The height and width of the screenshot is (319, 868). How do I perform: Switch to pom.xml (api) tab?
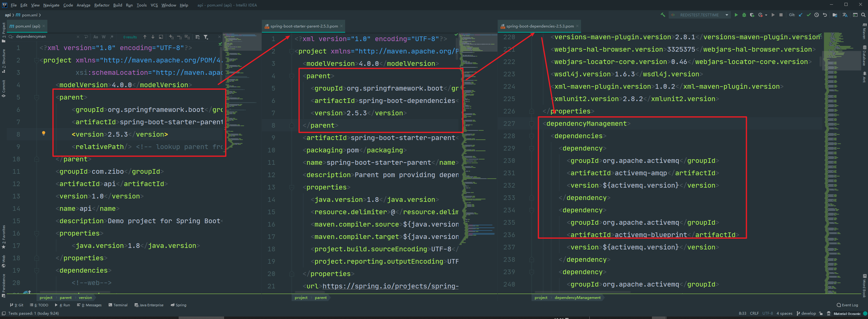coord(27,26)
